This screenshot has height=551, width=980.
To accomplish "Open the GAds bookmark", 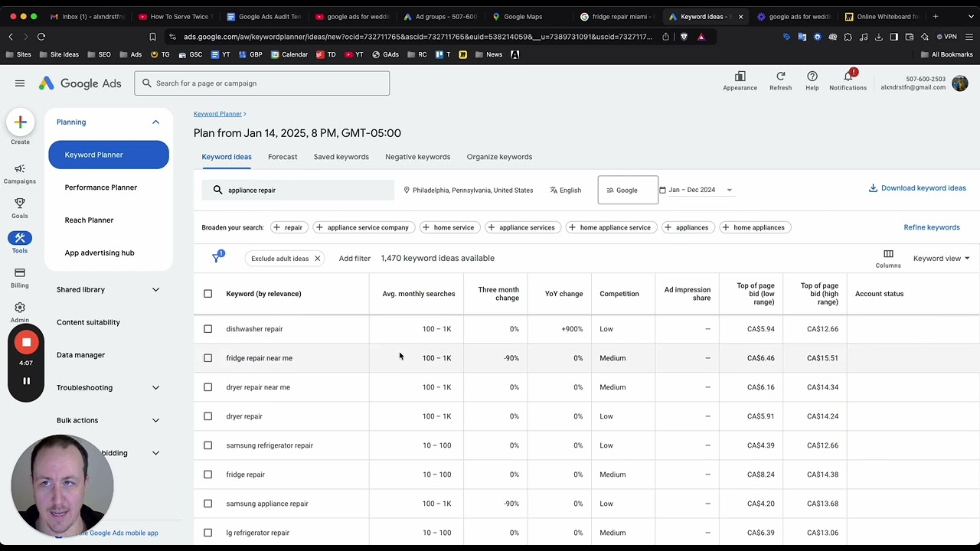I will (x=386, y=54).
